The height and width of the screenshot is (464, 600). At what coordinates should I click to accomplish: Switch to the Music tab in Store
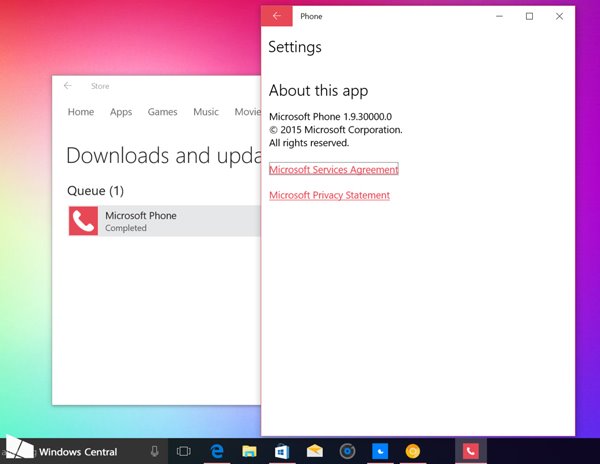206,112
